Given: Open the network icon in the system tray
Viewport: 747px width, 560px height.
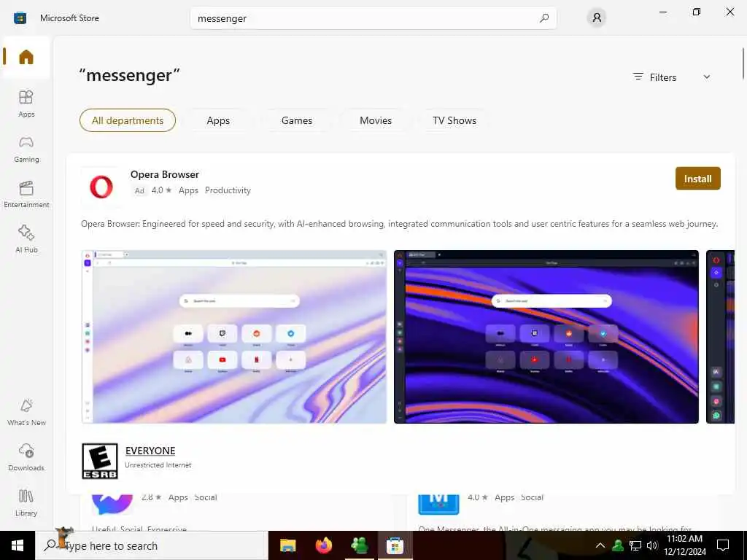Looking at the screenshot, I should 635,545.
